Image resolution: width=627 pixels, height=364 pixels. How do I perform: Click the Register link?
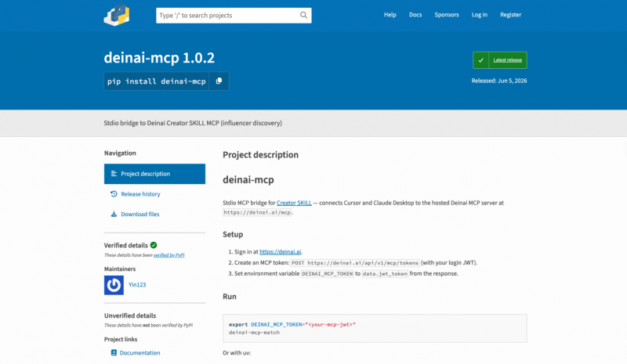[511, 15]
